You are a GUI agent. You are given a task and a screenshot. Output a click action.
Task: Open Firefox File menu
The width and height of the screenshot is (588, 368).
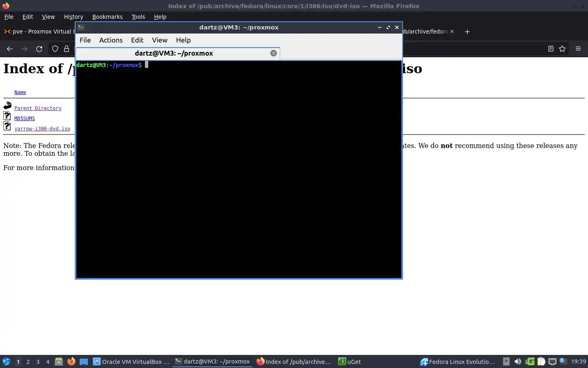9,17
